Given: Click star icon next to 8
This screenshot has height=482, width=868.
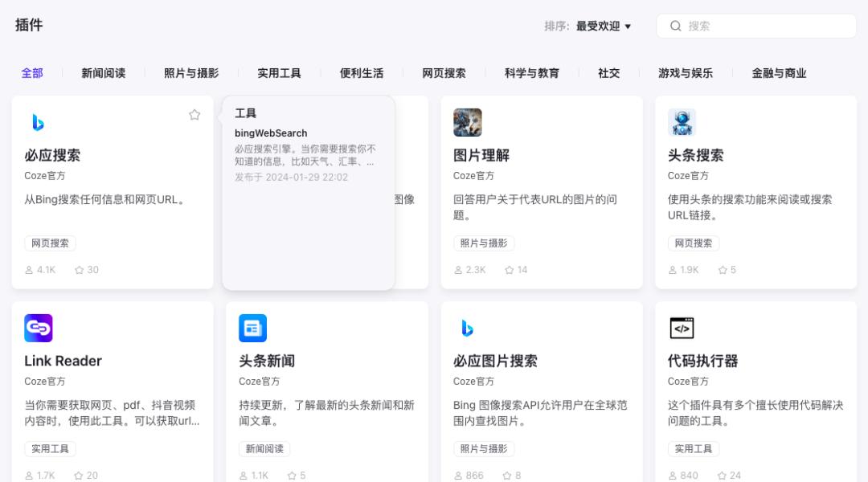Looking at the screenshot, I should pos(506,476).
